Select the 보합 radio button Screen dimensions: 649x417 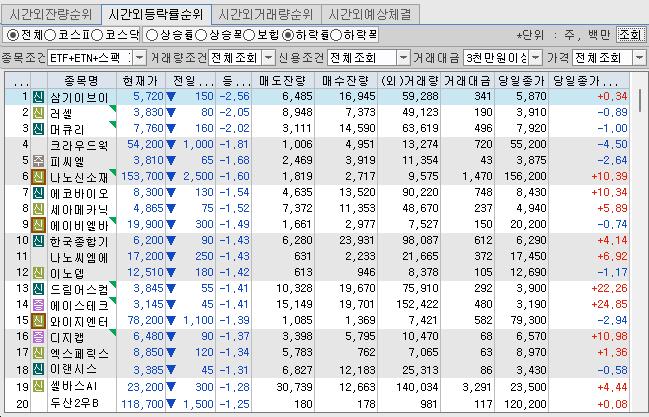coord(249,35)
